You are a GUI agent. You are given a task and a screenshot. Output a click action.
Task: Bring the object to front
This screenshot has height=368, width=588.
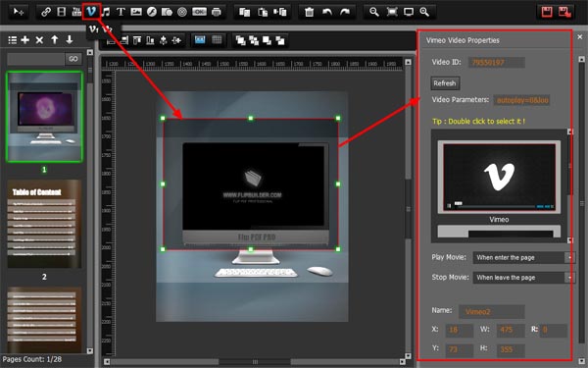[241, 40]
